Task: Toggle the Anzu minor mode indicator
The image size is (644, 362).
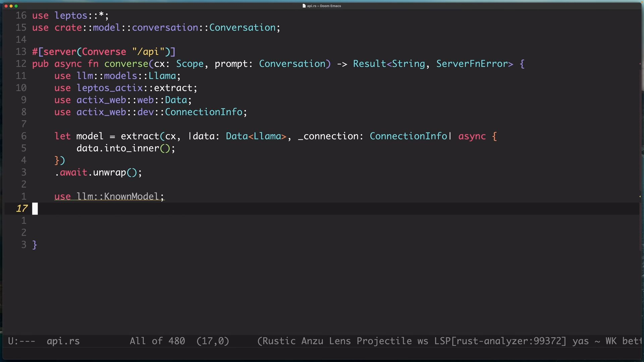Action: 312,341
